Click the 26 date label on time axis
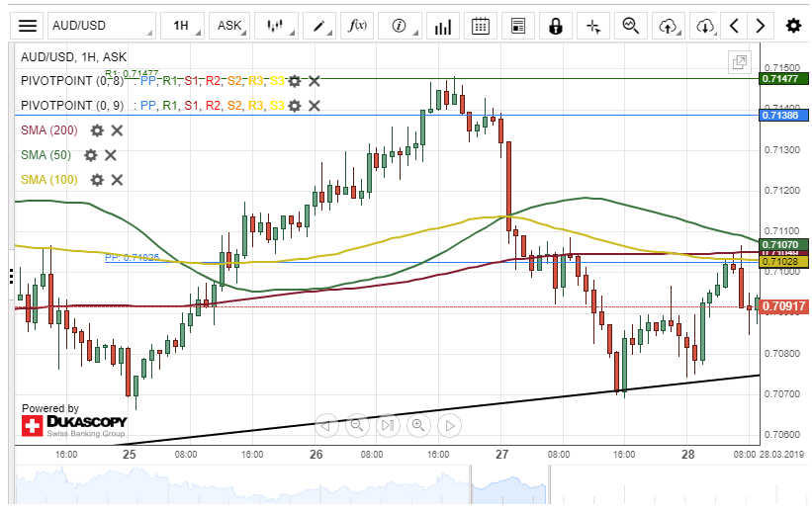Image resolution: width=812 pixels, height=513 pixels. (316, 455)
